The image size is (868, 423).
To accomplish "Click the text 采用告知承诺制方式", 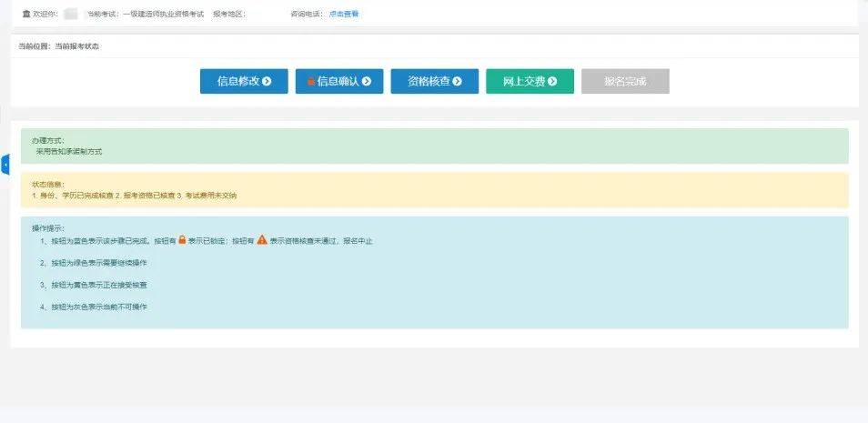I will point(69,151).
